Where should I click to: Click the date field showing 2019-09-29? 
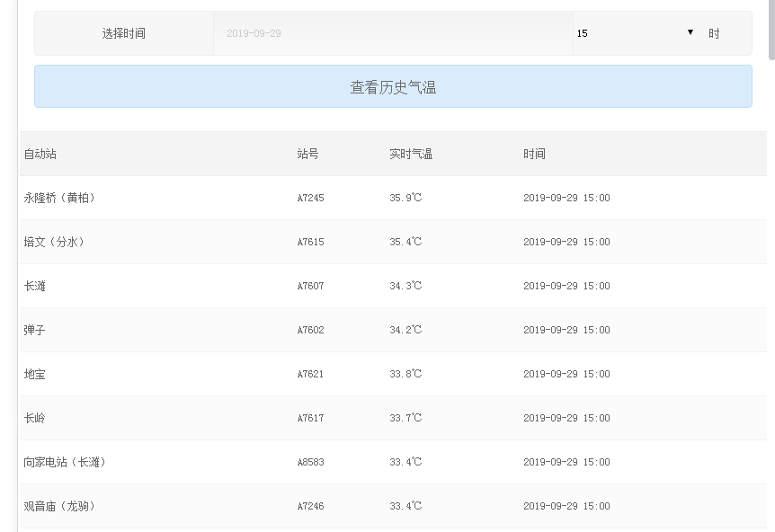pyautogui.click(x=393, y=33)
